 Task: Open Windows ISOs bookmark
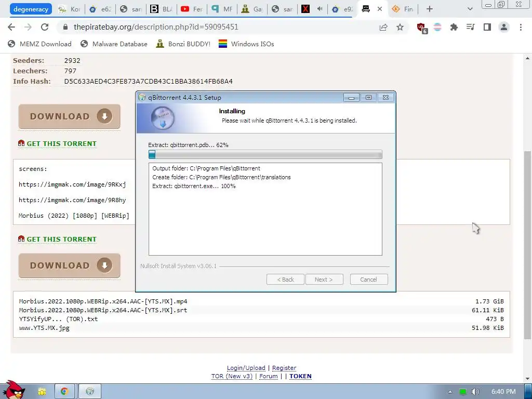coord(246,44)
